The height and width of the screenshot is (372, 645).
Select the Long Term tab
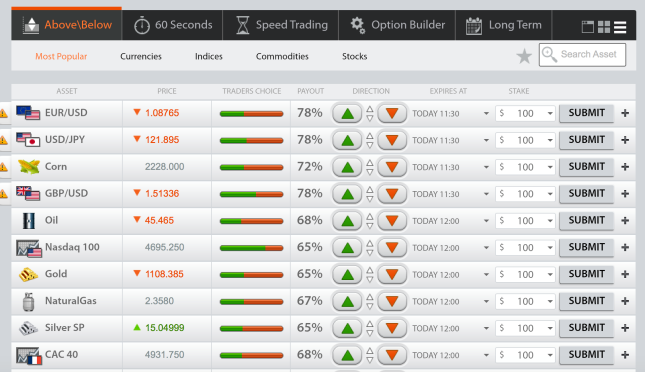[503, 25]
